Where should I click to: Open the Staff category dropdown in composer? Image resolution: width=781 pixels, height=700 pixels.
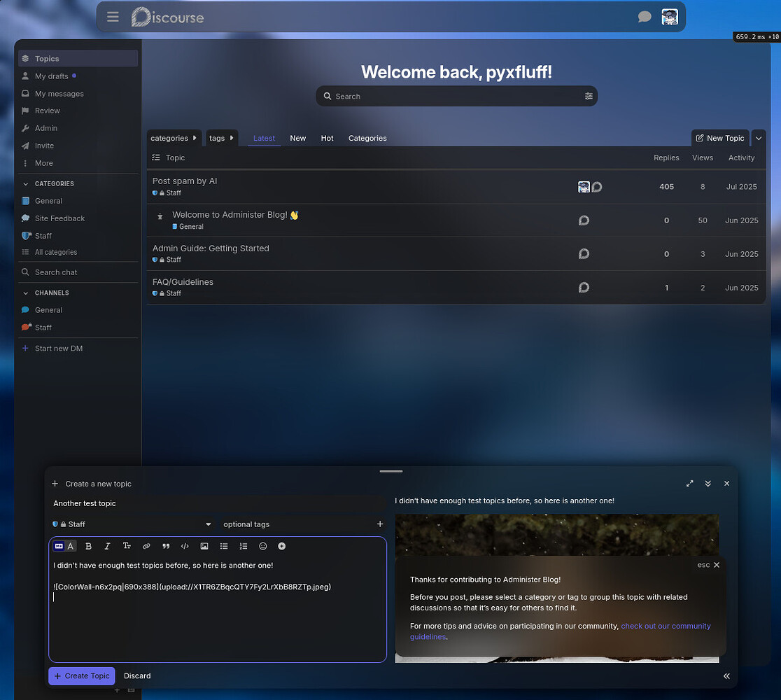132,524
